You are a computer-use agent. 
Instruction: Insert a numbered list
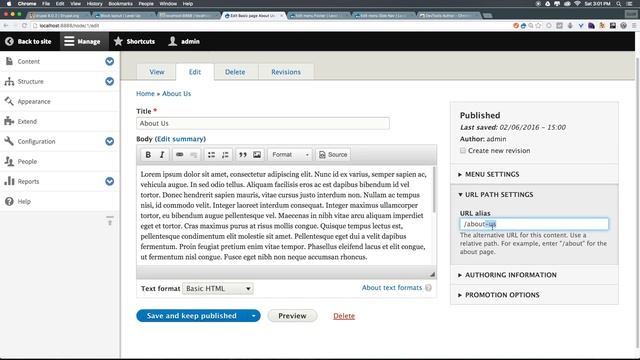click(225, 155)
